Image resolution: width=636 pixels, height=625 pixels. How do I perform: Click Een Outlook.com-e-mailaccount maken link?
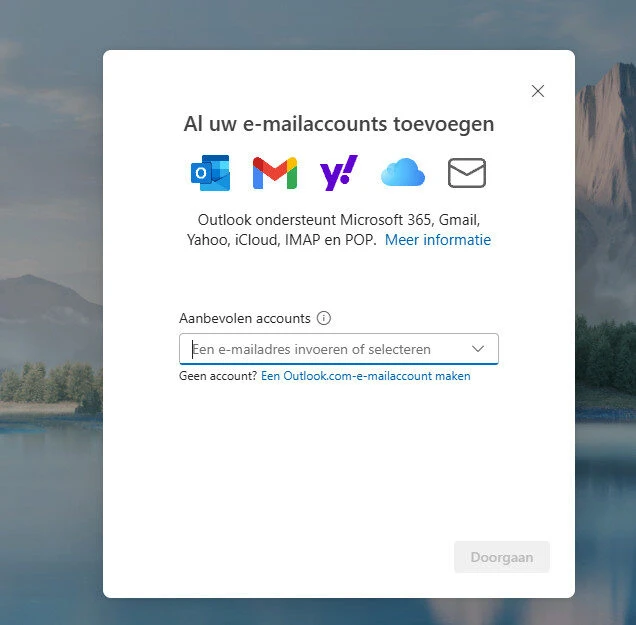pos(365,376)
